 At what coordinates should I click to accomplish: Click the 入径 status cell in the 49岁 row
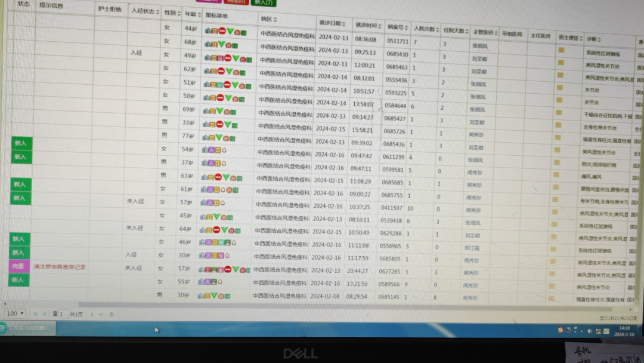click(x=136, y=53)
